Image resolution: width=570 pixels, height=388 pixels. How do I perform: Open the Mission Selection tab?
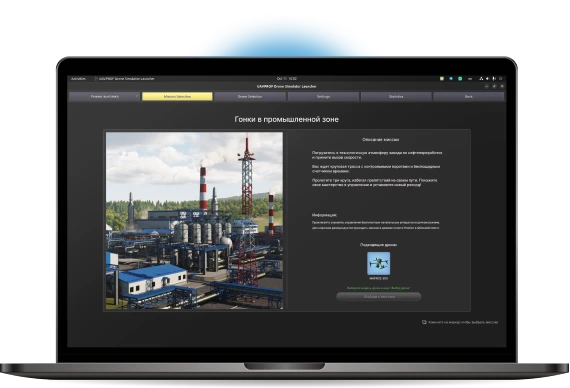(x=177, y=96)
